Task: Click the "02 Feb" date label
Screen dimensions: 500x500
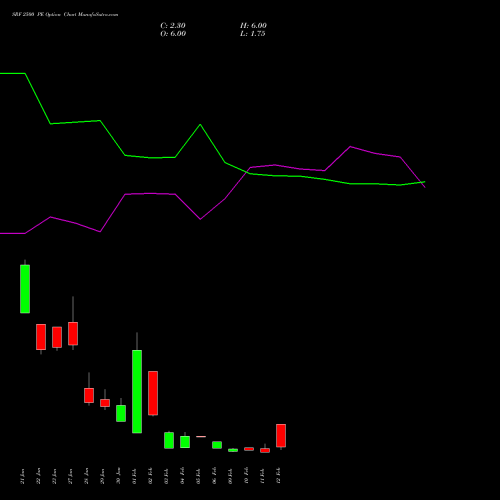Action: coord(150,476)
